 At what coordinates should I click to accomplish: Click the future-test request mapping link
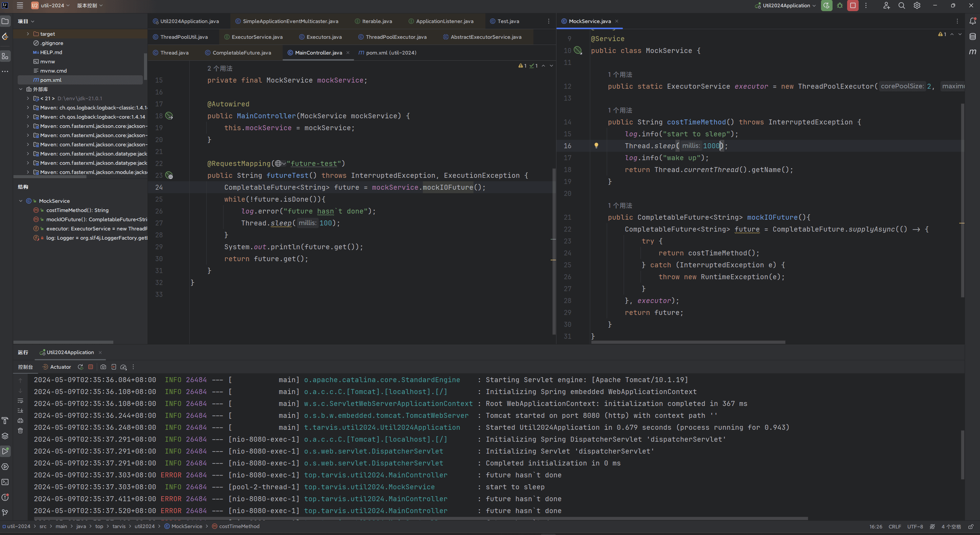(x=313, y=164)
